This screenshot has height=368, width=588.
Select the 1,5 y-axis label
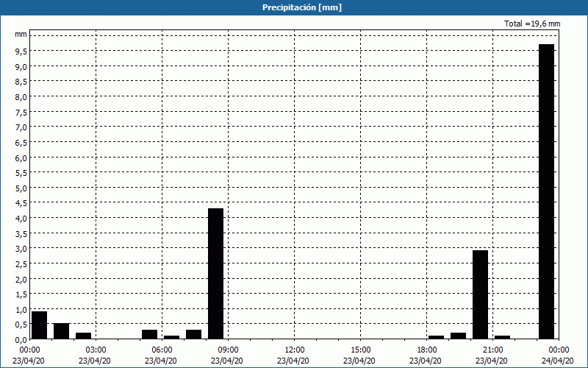coord(21,295)
